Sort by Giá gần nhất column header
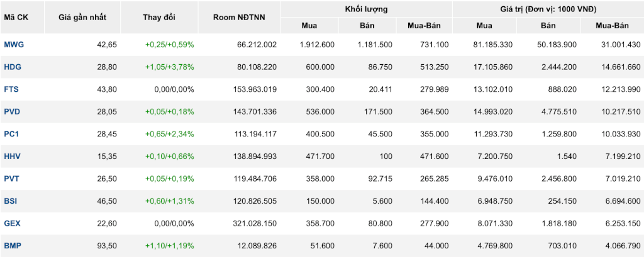Viewport: 644px width, 259px height. (82, 18)
